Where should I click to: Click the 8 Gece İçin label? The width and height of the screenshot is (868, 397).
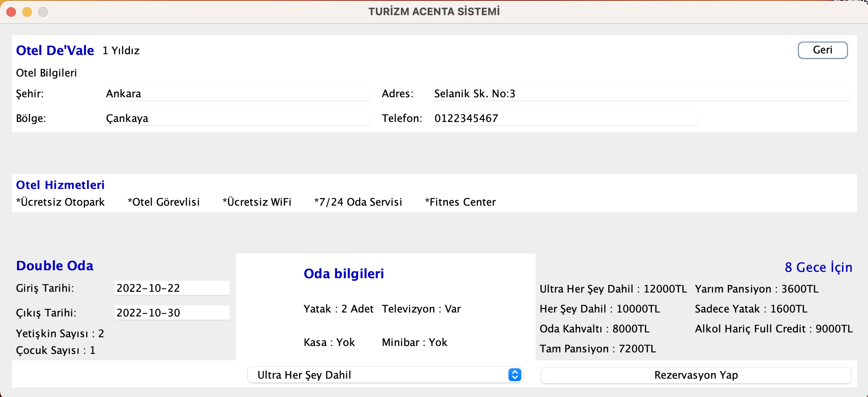click(818, 267)
